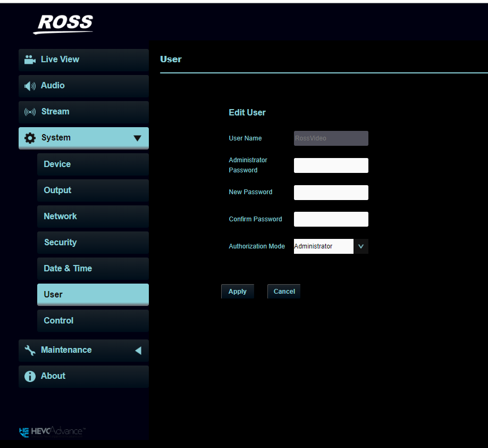488x448 pixels.
Task: Expand the Maintenance menu arrow
Action: coord(138,350)
